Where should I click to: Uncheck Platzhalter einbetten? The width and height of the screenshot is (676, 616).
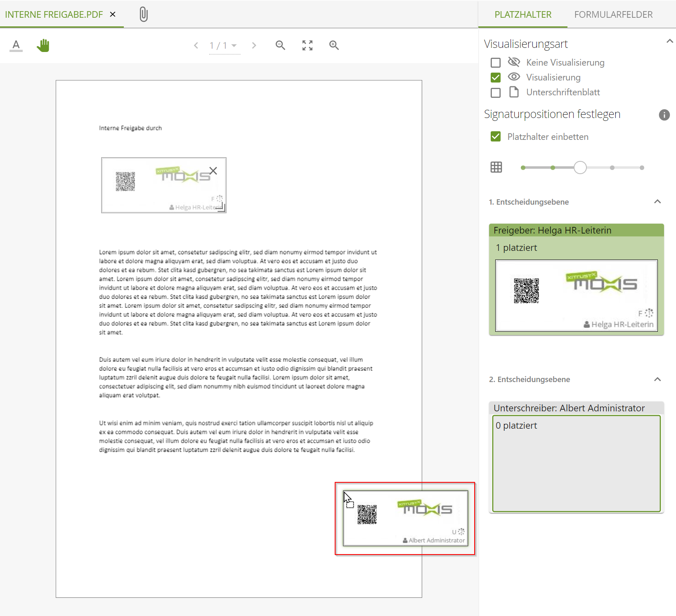(495, 136)
